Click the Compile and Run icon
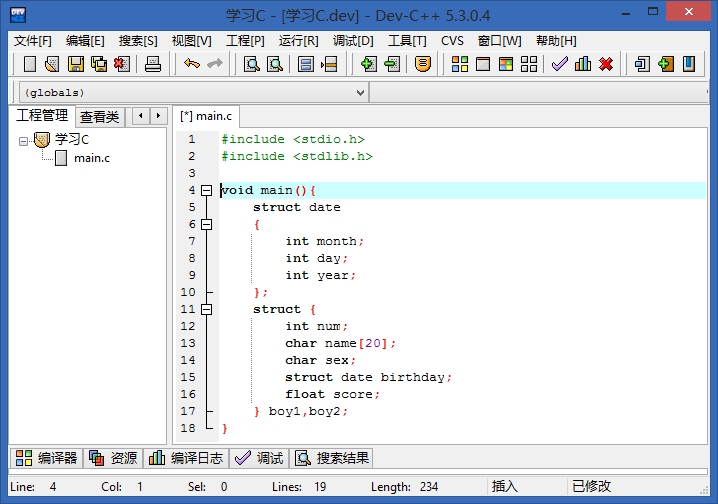Screen dimensions: 718x504 click(506, 64)
